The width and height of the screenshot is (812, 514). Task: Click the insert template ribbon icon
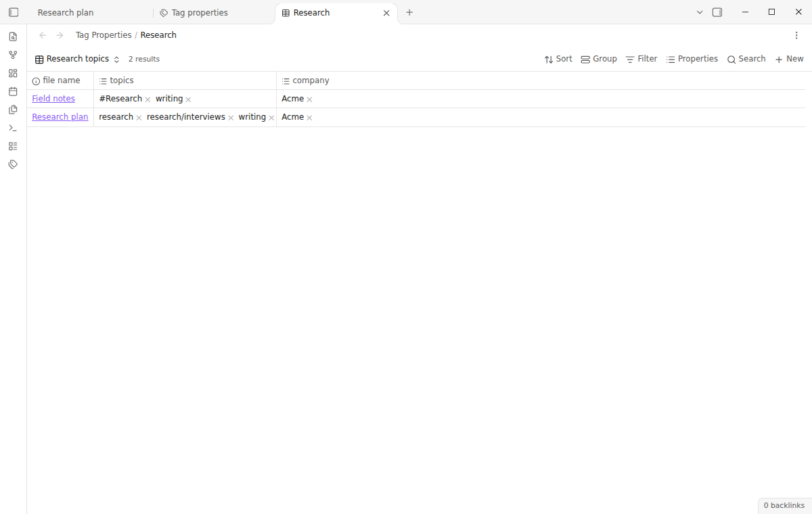pyautogui.click(x=13, y=110)
